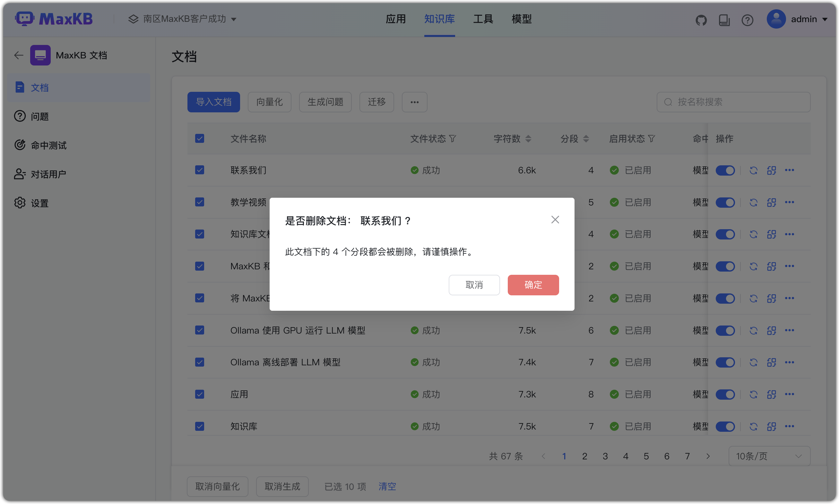Filter by 启用状态 funnel icon
The image size is (839, 504).
pos(651,139)
